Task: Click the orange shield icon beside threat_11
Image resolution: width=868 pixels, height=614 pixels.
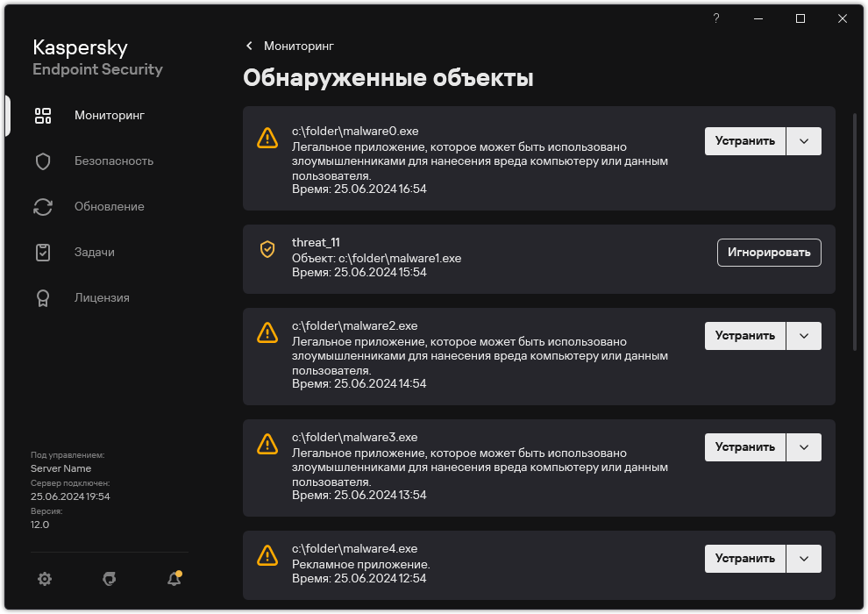Action: (x=267, y=249)
